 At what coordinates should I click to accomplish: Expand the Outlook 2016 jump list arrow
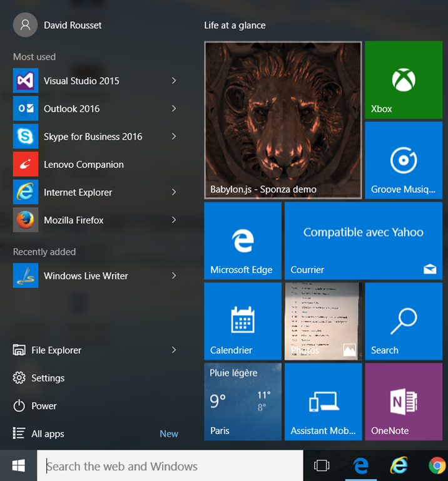tap(174, 108)
